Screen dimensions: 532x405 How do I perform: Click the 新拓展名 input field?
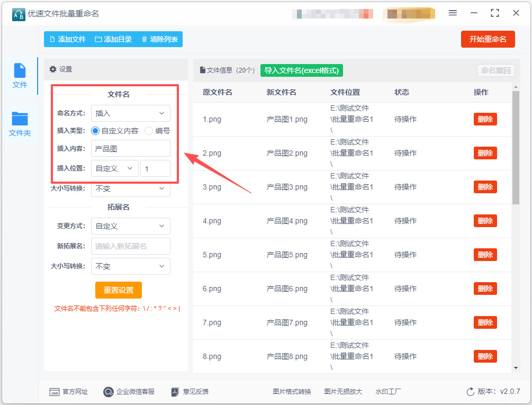pyautogui.click(x=131, y=246)
